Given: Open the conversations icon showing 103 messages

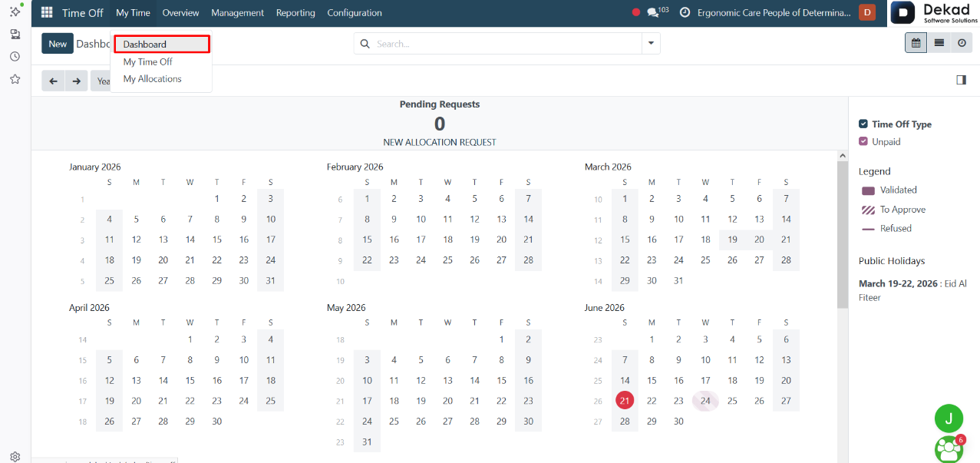Looking at the screenshot, I should [657, 12].
